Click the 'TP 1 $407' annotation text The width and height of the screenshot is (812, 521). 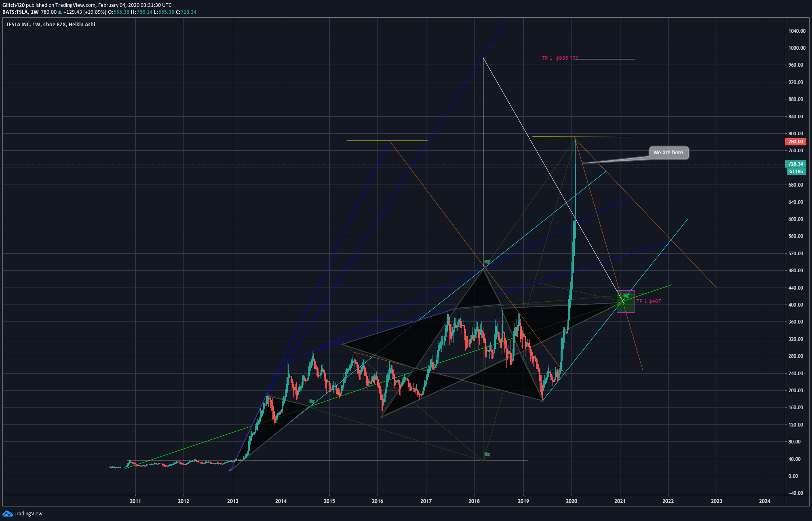tap(649, 301)
